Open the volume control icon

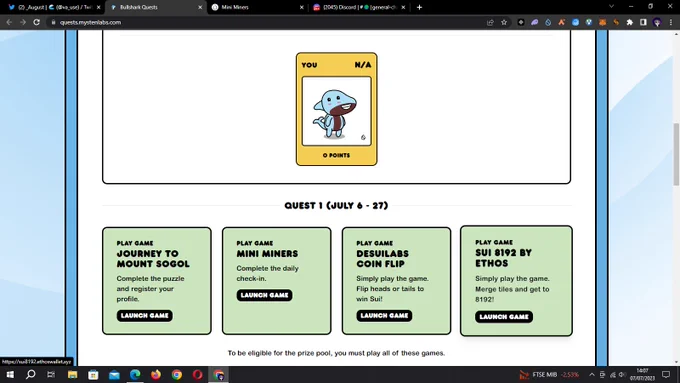coord(622,374)
